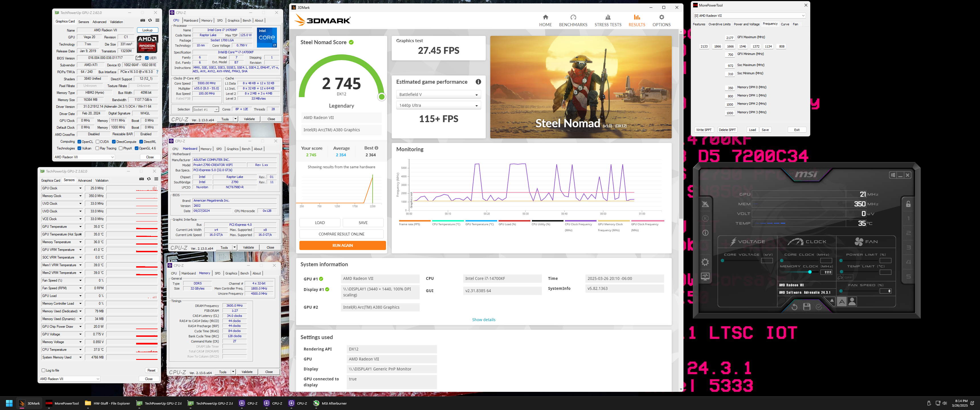Click RUN AGAIN in 3DMark
980x410 pixels.
[342, 245]
